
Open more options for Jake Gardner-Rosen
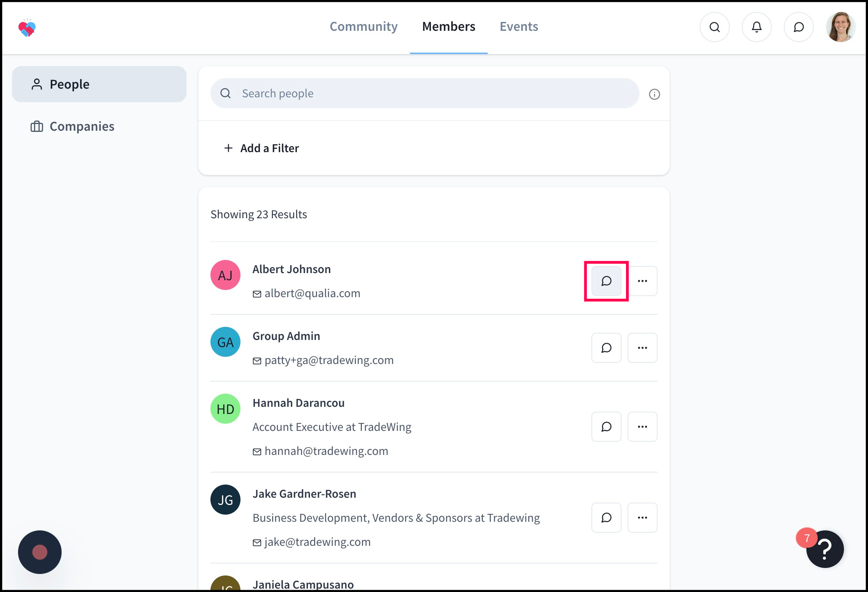[x=642, y=518]
